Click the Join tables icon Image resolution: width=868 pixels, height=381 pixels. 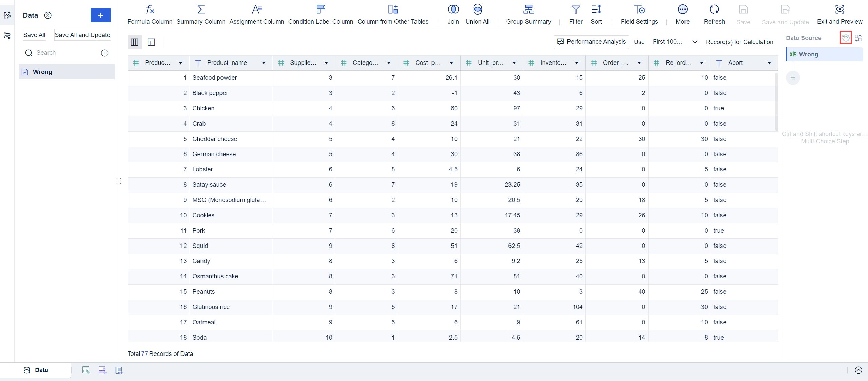(453, 10)
